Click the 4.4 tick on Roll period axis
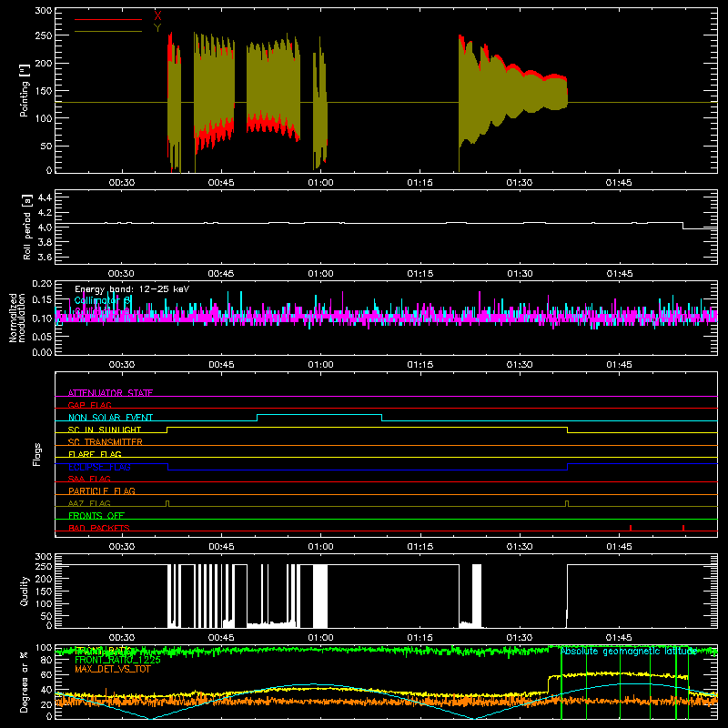 [44, 197]
